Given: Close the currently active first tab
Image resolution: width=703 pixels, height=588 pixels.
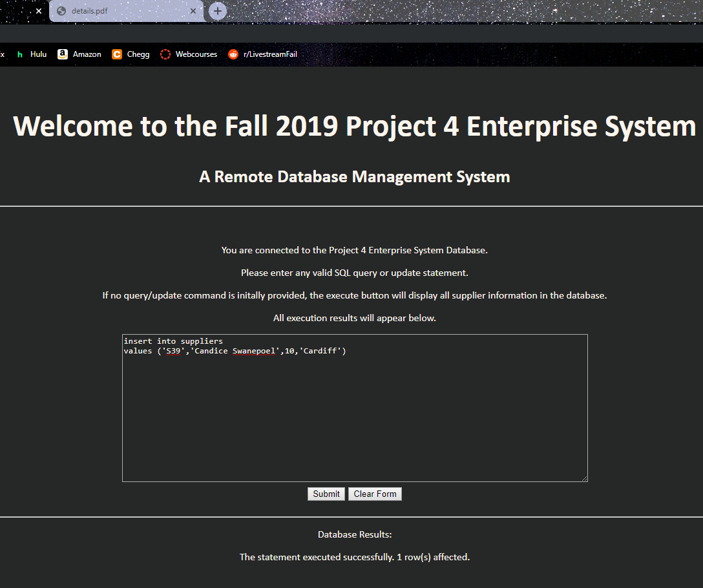Looking at the screenshot, I should pyautogui.click(x=39, y=11).
